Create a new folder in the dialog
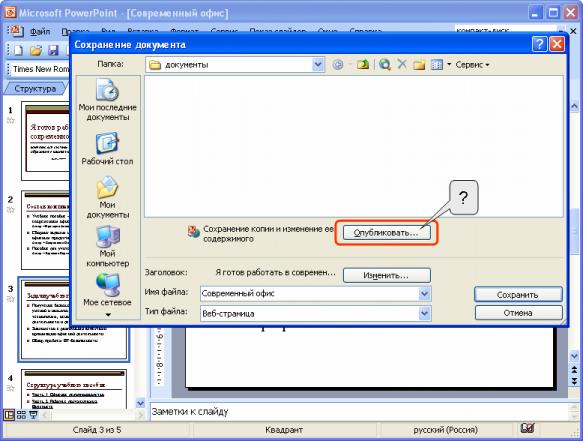 [x=419, y=65]
